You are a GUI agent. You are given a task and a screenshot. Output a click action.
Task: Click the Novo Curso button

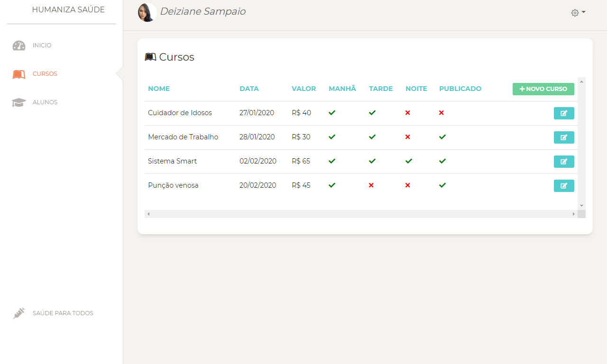pos(543,89)
